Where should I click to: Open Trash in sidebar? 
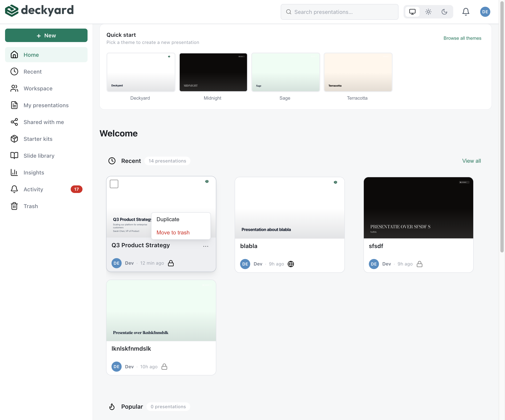tap(46, 206)
